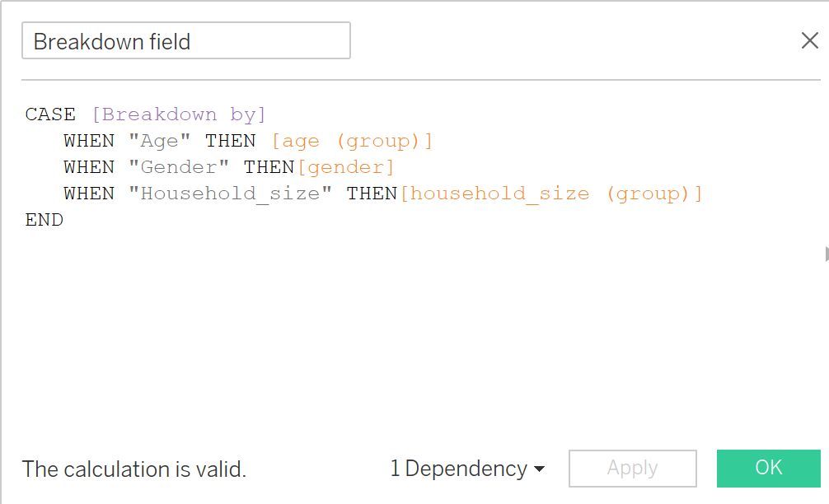The image size is (829, 504).
Task: Place cursor on the CASE keyword
Action: tap(50, 114)
